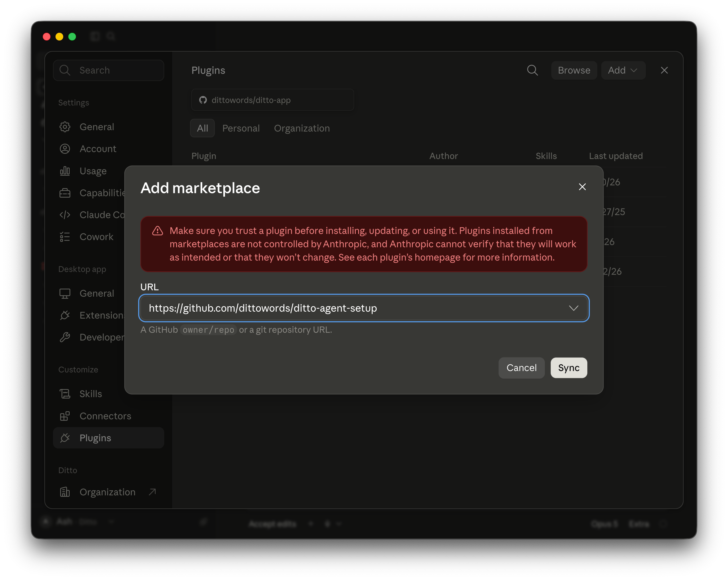Click the Cowork checklist icon
Image resolution: width=728 pixels, height=580 pixels.
click(x=65, y=237)
